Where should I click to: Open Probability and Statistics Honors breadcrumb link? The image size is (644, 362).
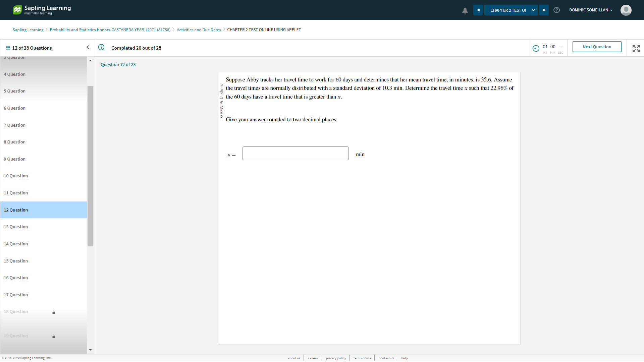[110, 30]
